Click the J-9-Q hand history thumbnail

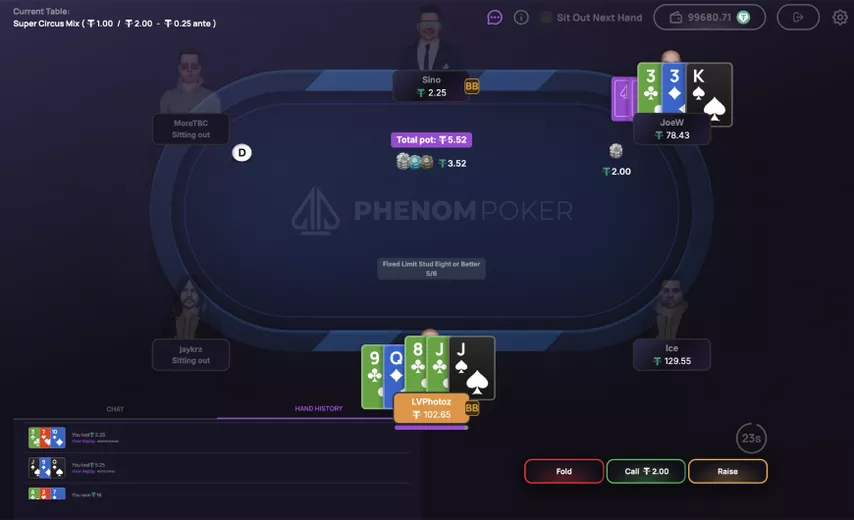pos(47,468)
